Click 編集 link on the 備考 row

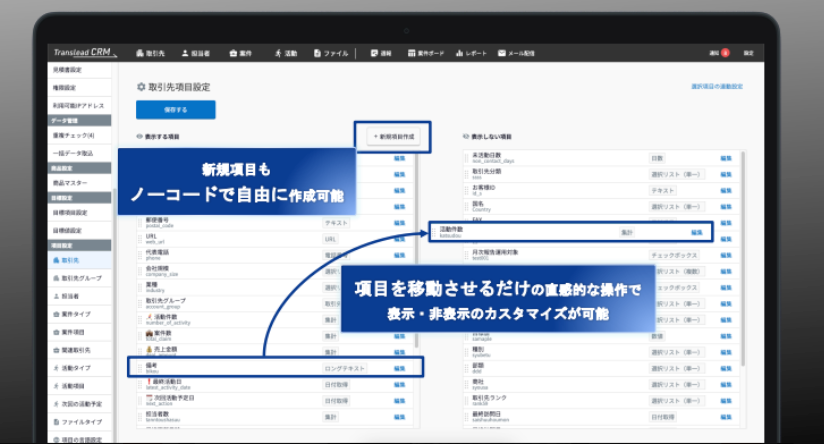pos(399,368)
